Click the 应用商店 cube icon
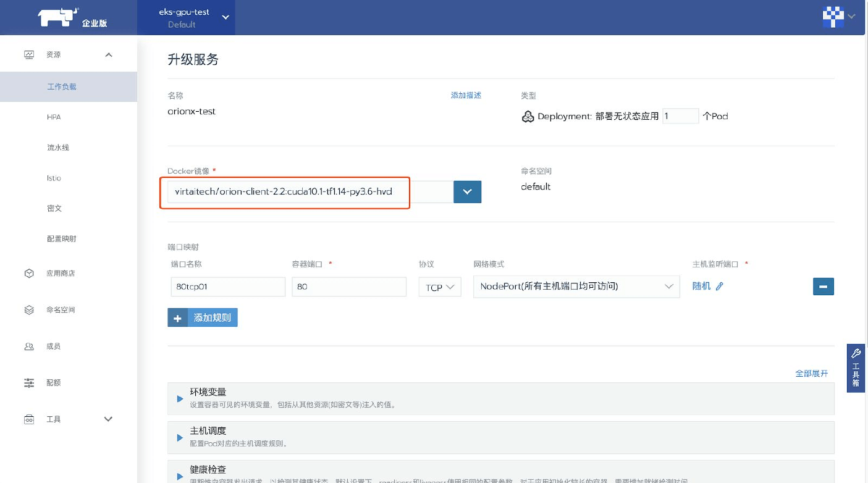The image size is (868, 483). pos(29,273)
